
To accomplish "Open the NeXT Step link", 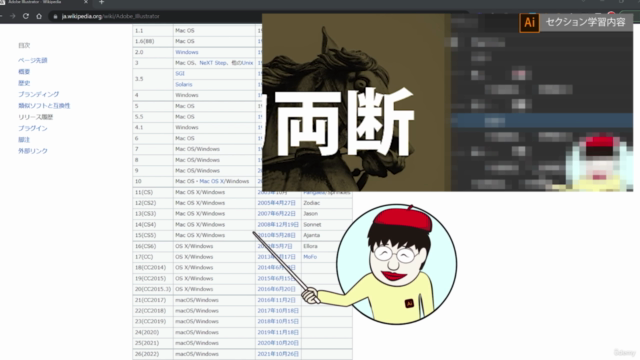I will tap(213, 63).
